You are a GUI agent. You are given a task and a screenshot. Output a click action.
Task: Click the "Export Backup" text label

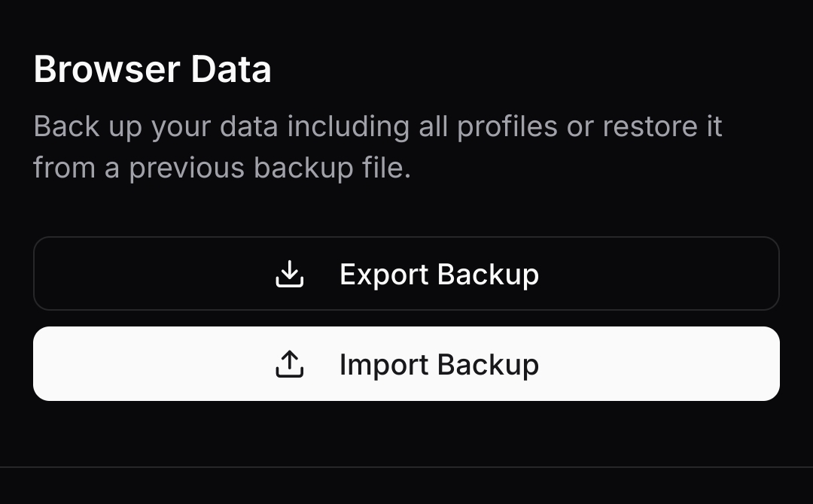tap(439, 274)
